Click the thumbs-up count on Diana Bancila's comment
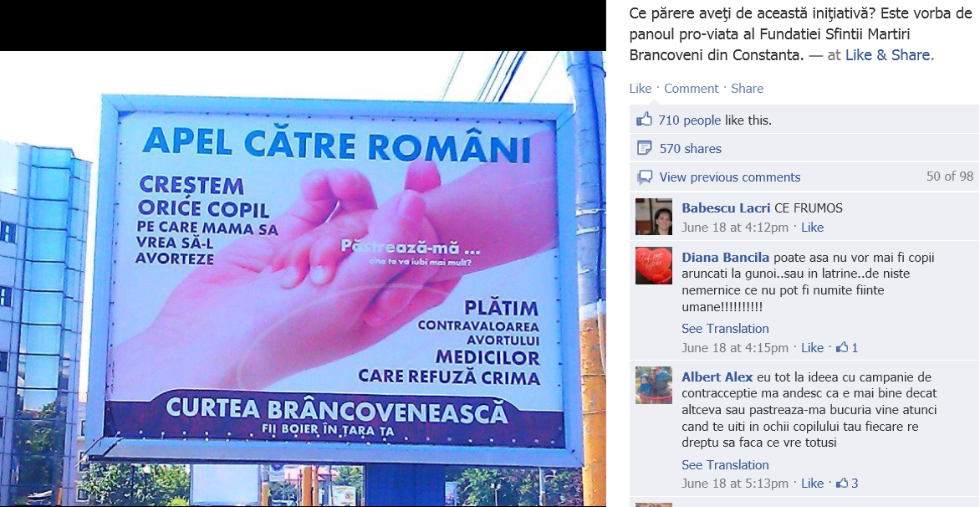 (847, 347)
